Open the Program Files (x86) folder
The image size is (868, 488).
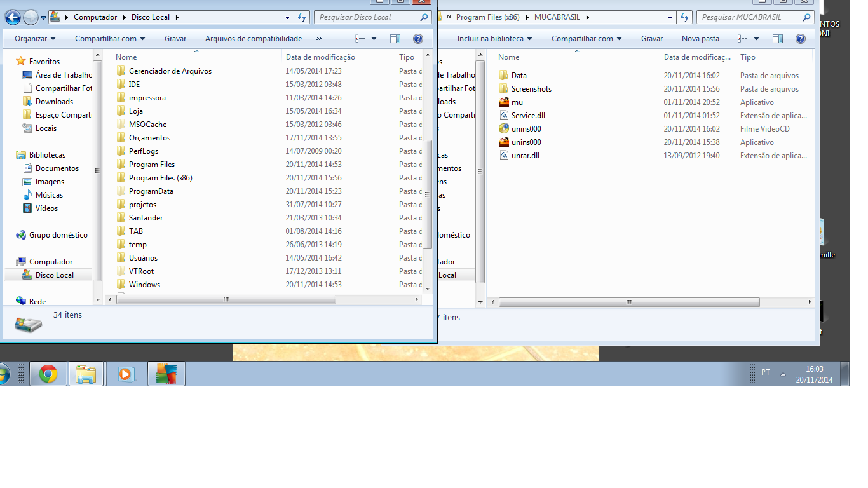[160, 178]
